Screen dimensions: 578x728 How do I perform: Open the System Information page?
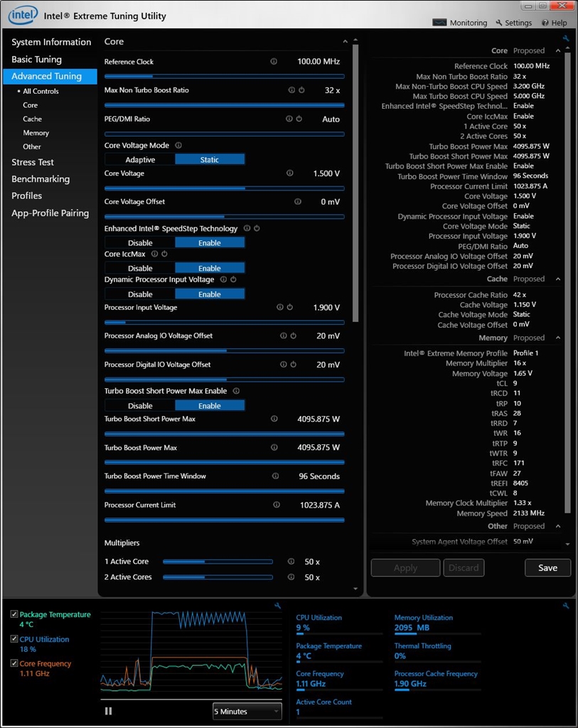(x=51, y=42)
